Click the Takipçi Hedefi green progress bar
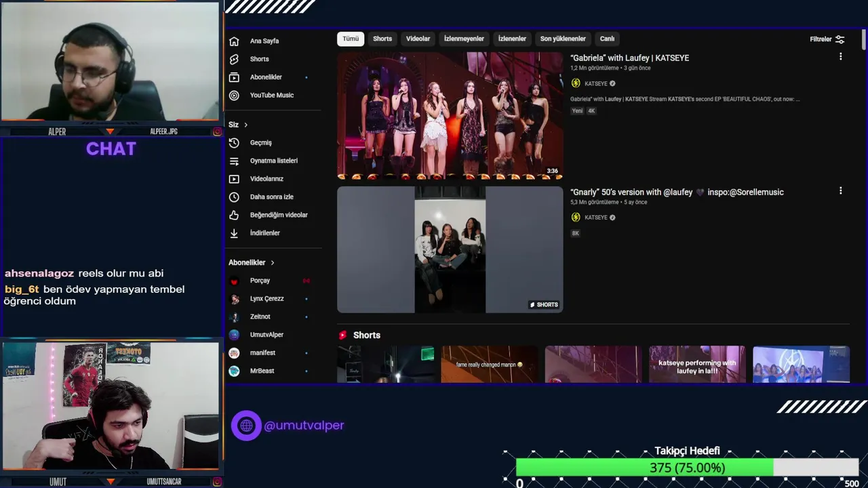This screenshot has width=868, height=488. 644,468
